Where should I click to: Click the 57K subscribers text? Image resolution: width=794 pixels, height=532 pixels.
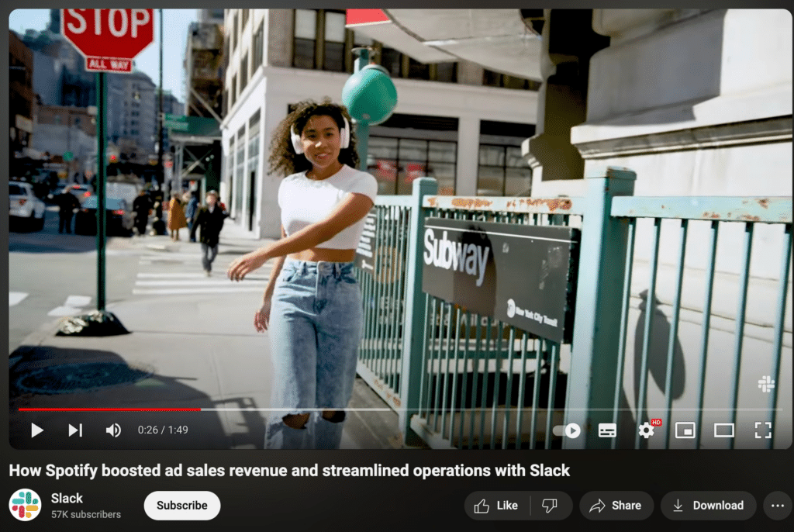coord(86,514)
